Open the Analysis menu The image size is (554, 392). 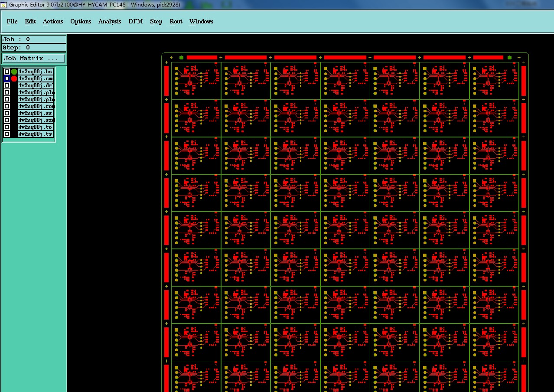point(110,21)
